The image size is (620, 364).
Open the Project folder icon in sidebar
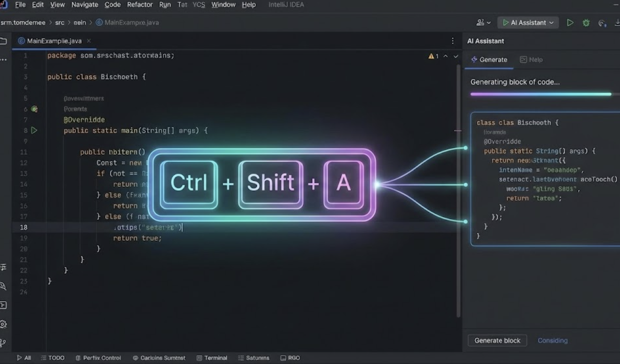(4, 41)
